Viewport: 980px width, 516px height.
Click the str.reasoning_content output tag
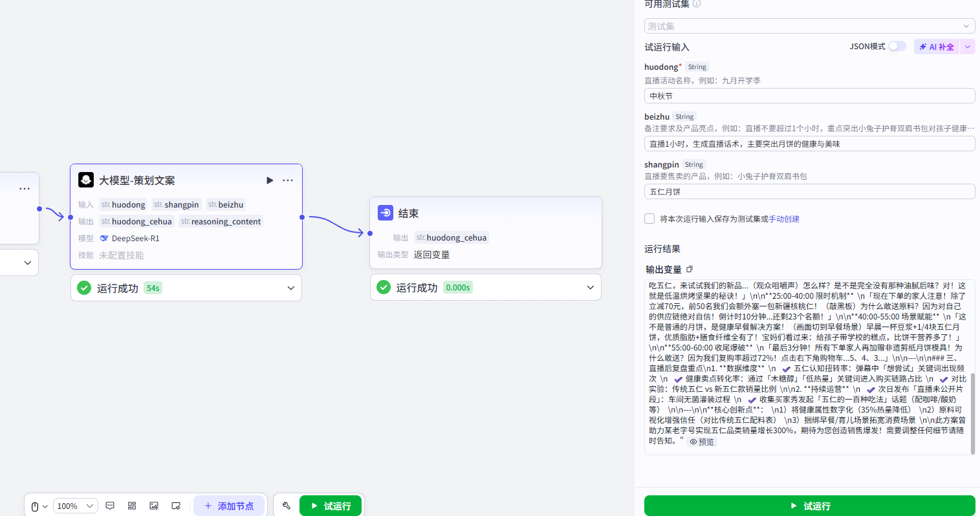click(221, 221)
